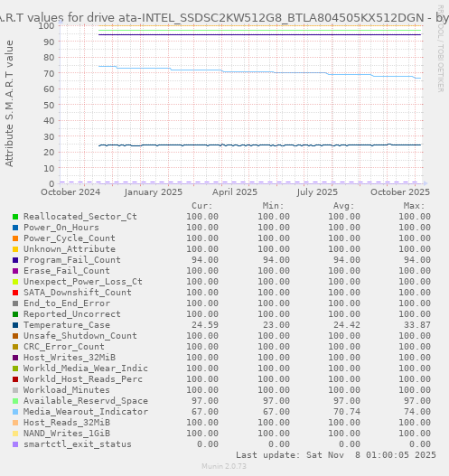Select the Workload_Minutes legend label

(x=67, y=390)
